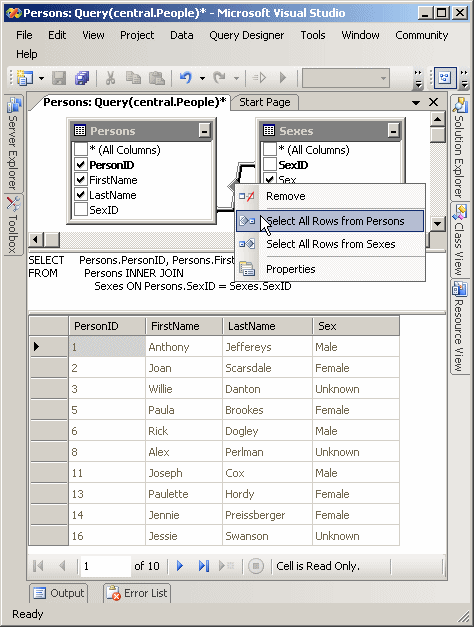
Task: Click the PersonID column header
Action: point(107,326)
